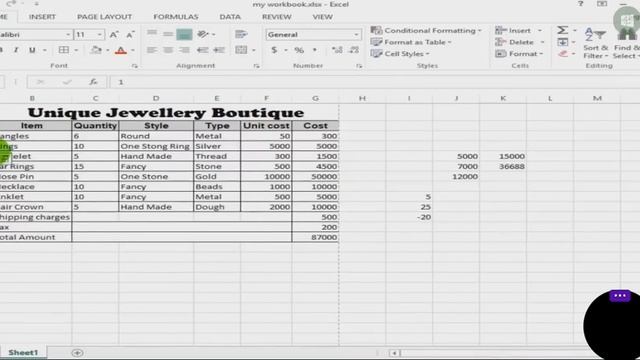Click the Find & Select label
The image size is (640, 360).
click(x=626, y=52)
